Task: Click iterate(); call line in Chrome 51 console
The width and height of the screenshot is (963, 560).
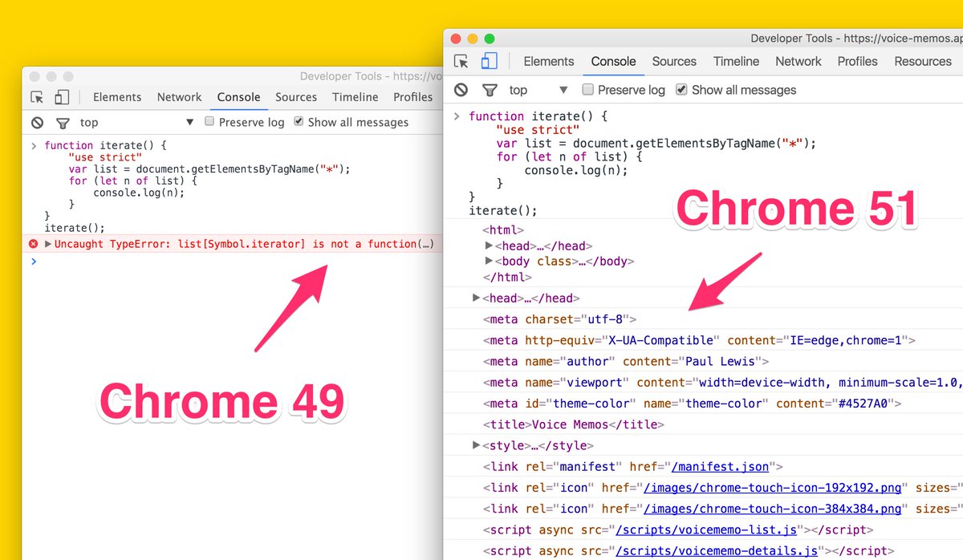Action: click(x=502, y=211)
